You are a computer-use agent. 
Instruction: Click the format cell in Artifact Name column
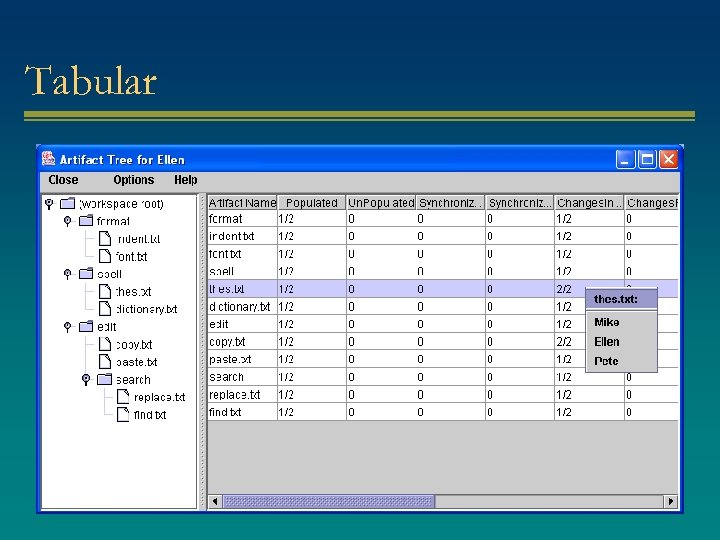pyautogui.click(x=242, y=219)
